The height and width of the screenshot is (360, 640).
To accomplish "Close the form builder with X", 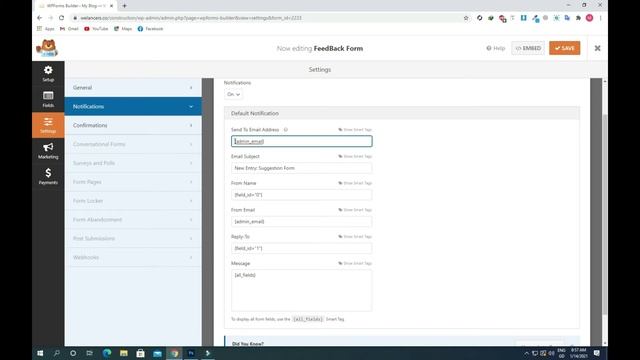I will (x=598, y=48).
